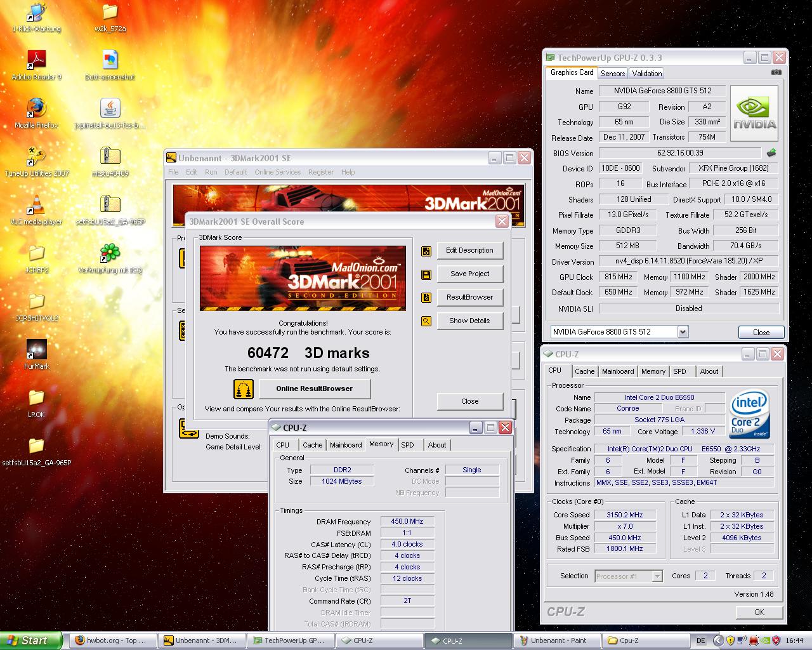Open the Dott-screenshot file

click(x=110, y=60)
